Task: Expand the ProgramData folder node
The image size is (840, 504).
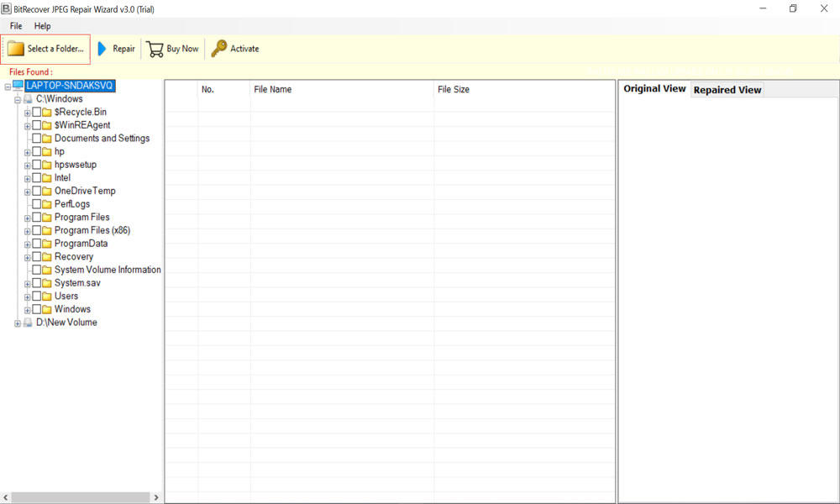Action: (x=28, y=244)
